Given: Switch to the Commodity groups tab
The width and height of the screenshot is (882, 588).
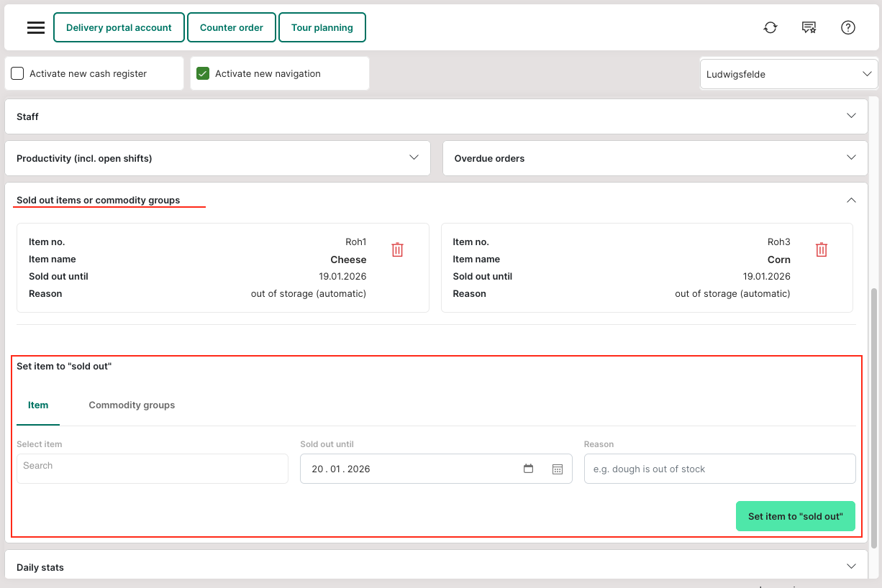Looking at the screenshot, I should pyautogui.click(x=132, y=405).
